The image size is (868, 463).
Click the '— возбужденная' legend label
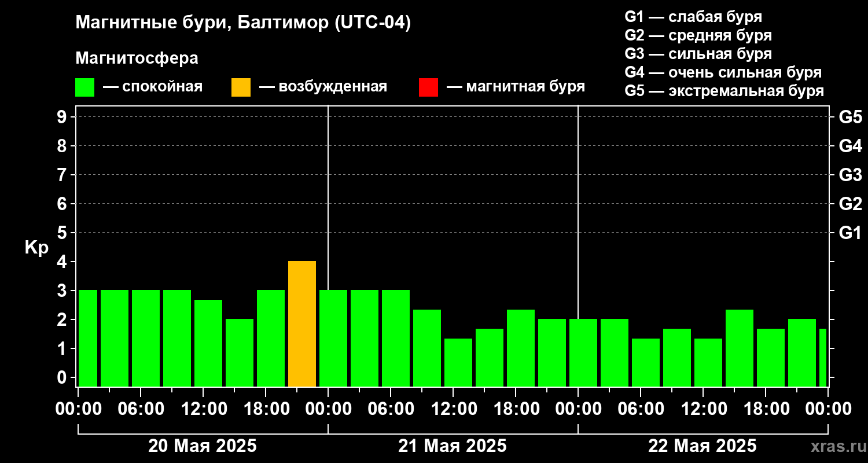(323, 87)
